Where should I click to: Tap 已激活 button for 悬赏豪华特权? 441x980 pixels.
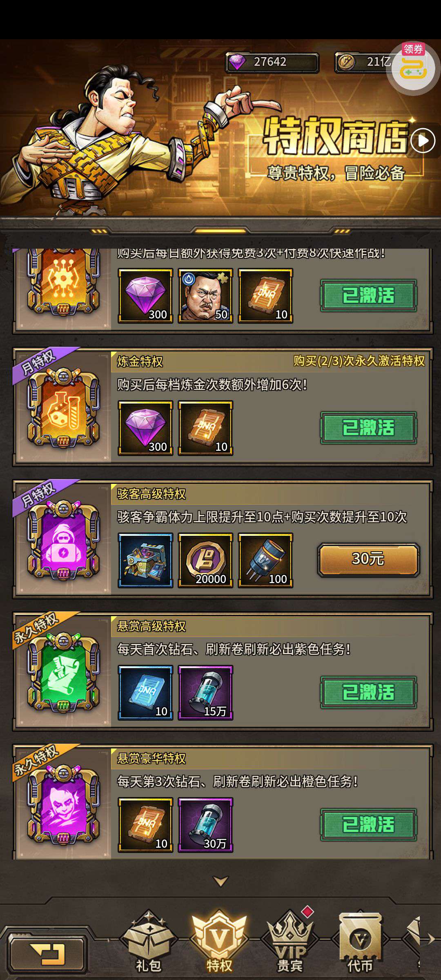pyautogui.click(x=368, y=824)
